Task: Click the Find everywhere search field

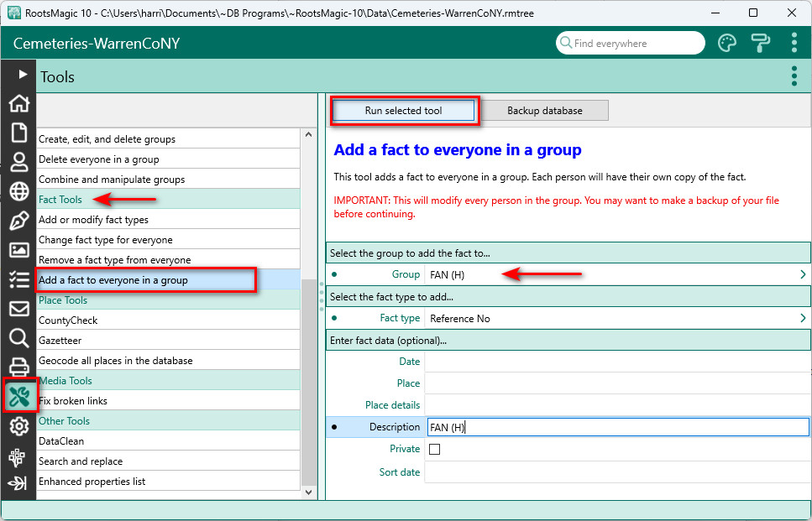Action: [x=631, y=43]
